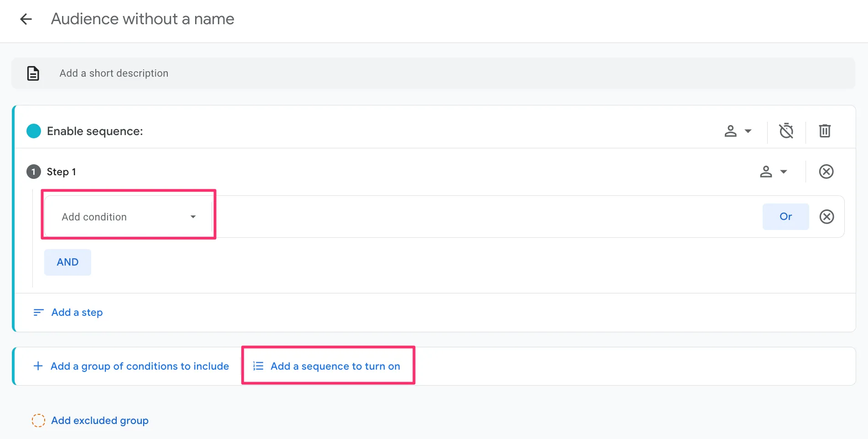This screenshot has width=868, height=439.
Task: Select Add a group of conditions to include
Action: [139, 366]
